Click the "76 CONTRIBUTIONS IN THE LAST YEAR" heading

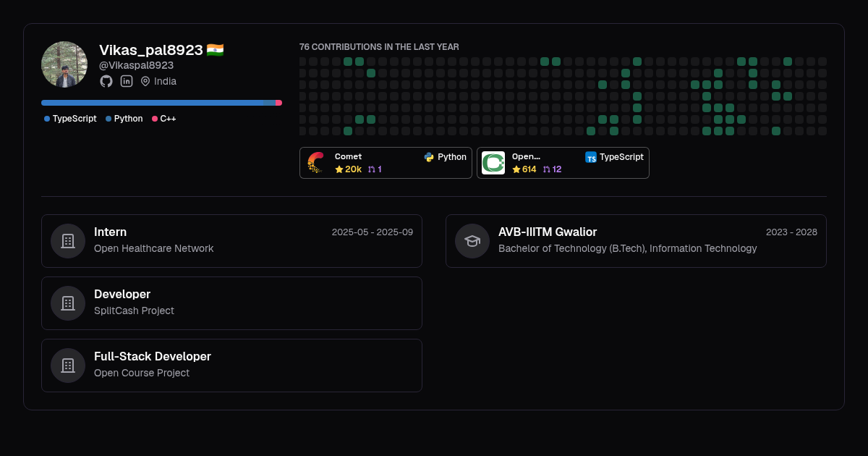click(379, 47)
